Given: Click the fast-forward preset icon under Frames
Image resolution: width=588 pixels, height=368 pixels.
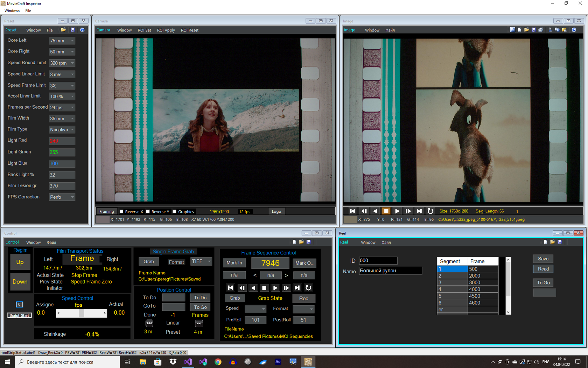Looking at the screenshot, I should [199, 323].
